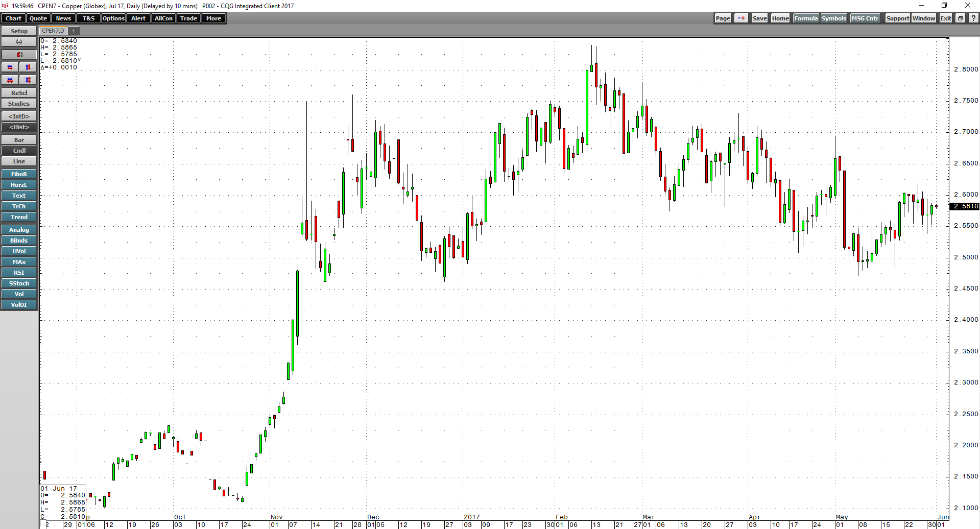Viewport: 980px width, 529px height.
Task: Toggle the Symbols panel
Action: point(833,18)
